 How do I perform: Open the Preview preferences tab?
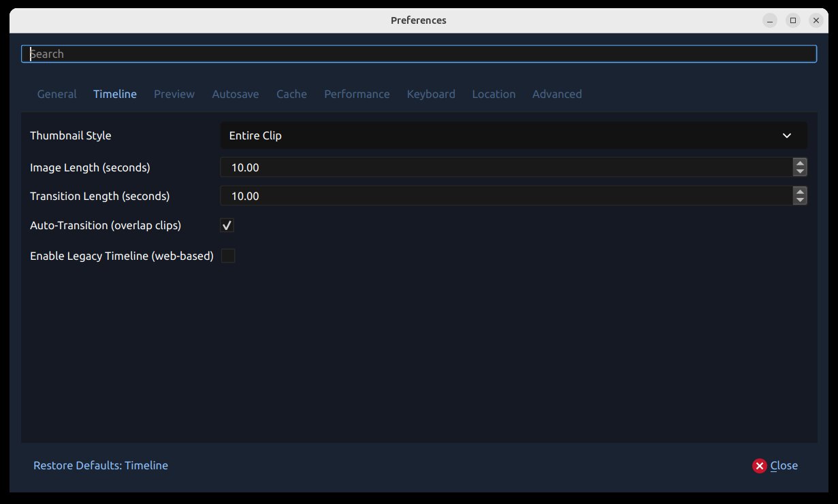[174, 94]
